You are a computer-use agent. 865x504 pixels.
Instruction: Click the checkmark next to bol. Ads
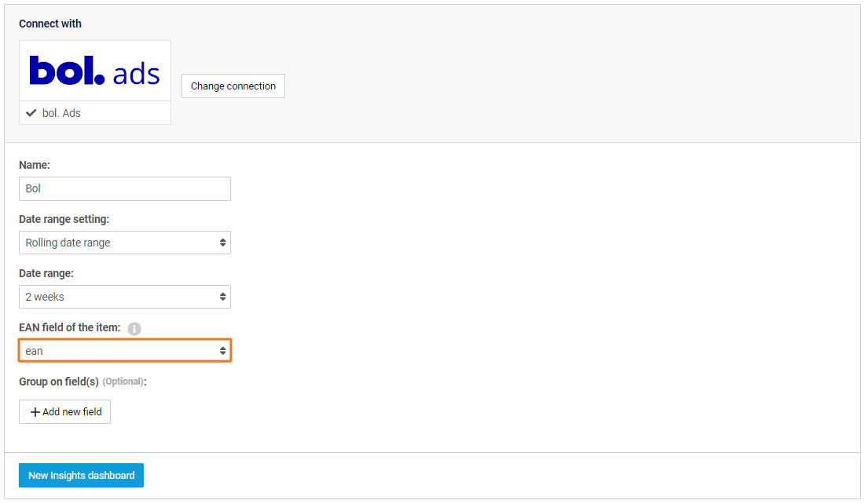pos(31,113)
